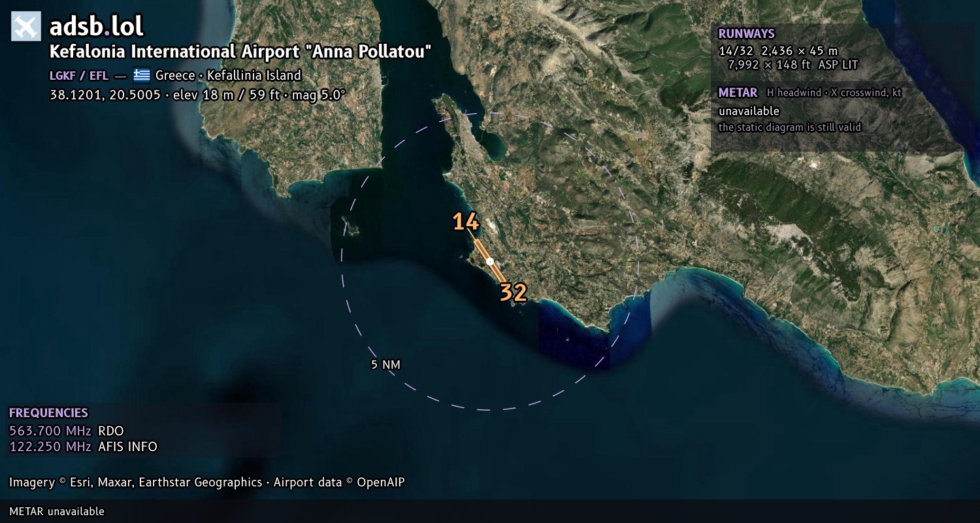Screen dimensions: 980x523
Task: Click the LGKF / EFL airport code
Action: pos(79,75)
